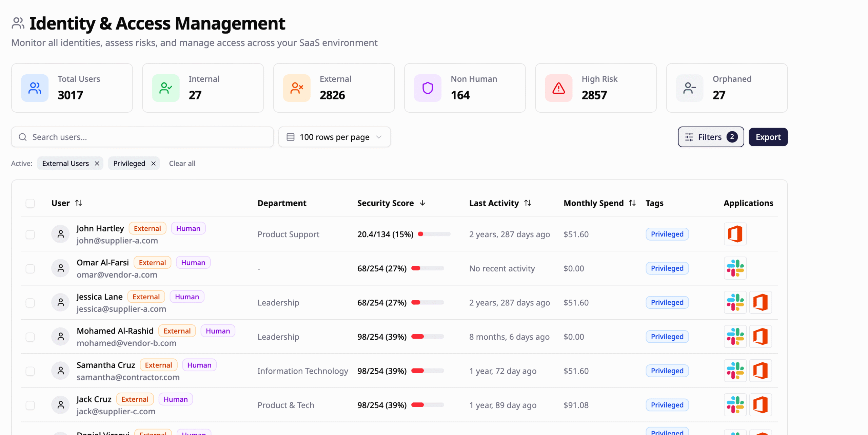This screenshot has width=868, height=435.
Task: Click Jessica Lane's user avatar icon
Action: (x=61, y=302)
